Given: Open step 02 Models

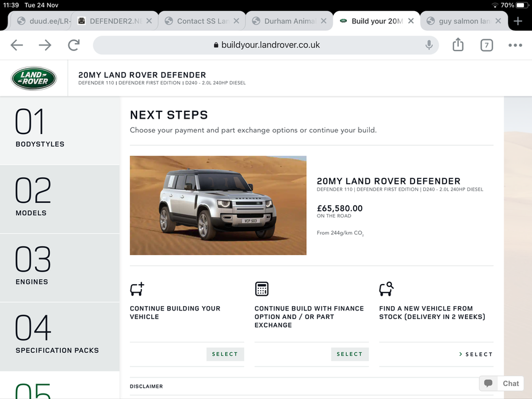Looking at the screenshot, I should 60,199.
